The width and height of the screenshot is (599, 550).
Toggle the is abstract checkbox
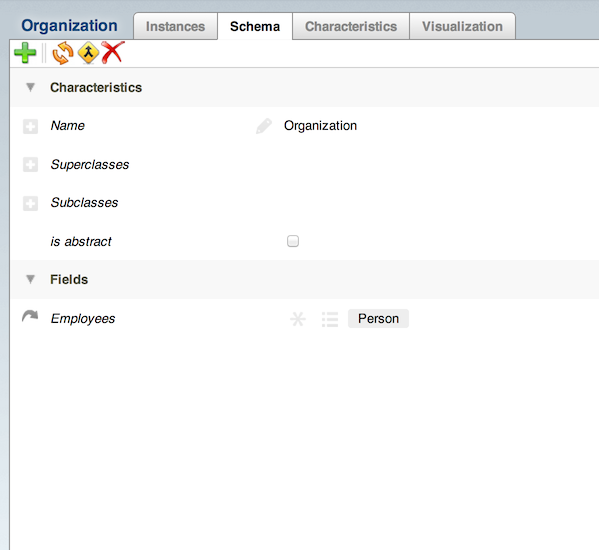(293, 241)
